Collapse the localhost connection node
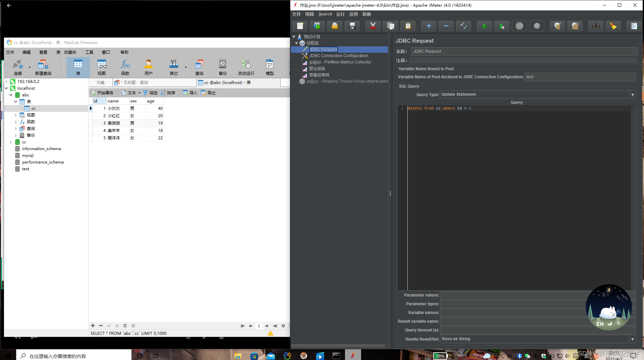 [x=6, y=88]
